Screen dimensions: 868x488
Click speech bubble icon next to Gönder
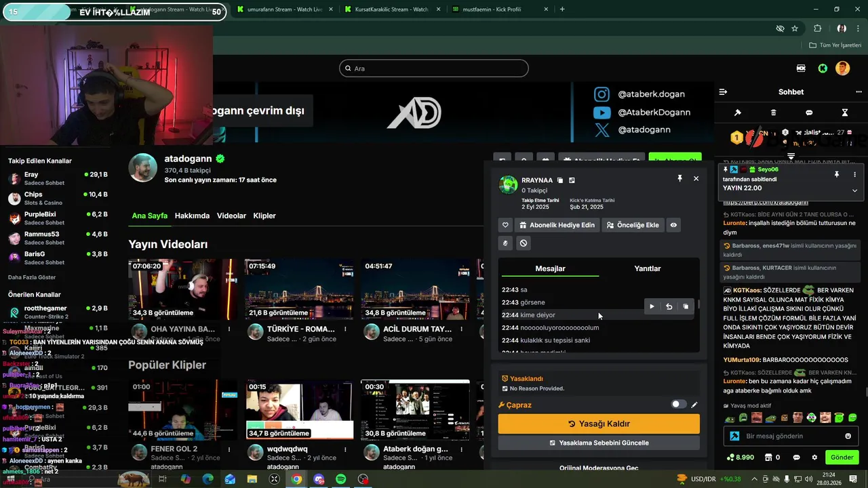pos(797,457)
